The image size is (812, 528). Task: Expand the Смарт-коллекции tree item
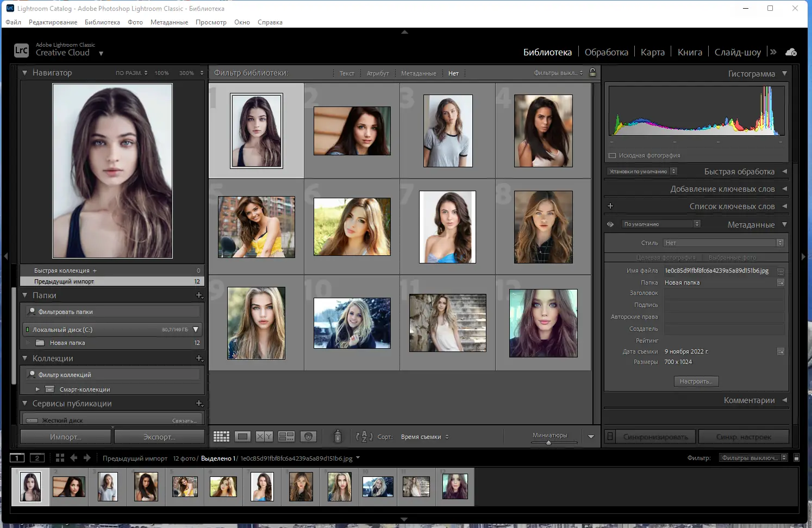(38, 389)
